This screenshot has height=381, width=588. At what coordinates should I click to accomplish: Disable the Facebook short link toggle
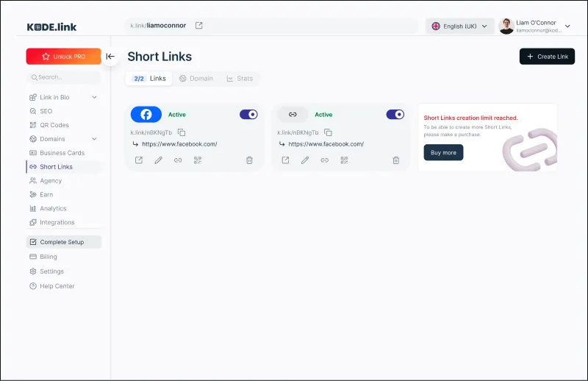[248, 114]
